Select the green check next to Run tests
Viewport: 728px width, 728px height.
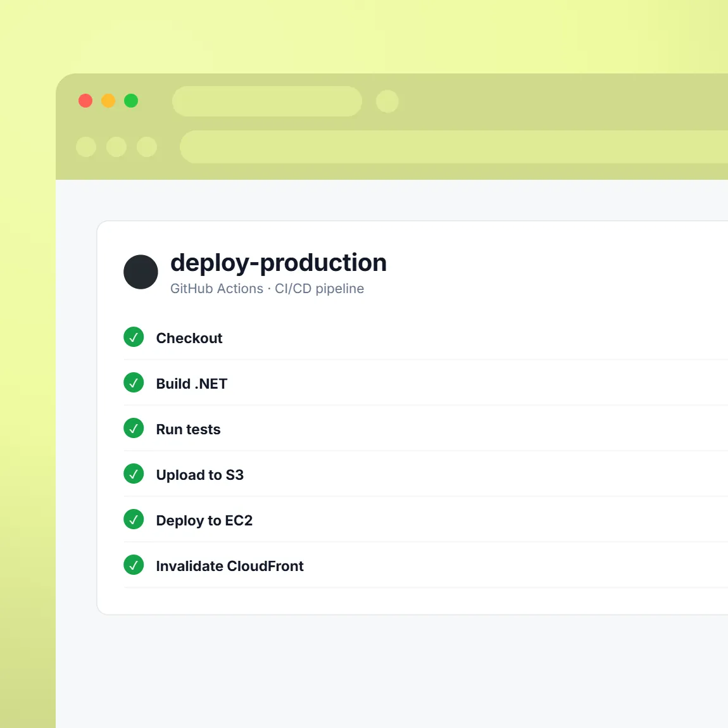pos(134,428)
